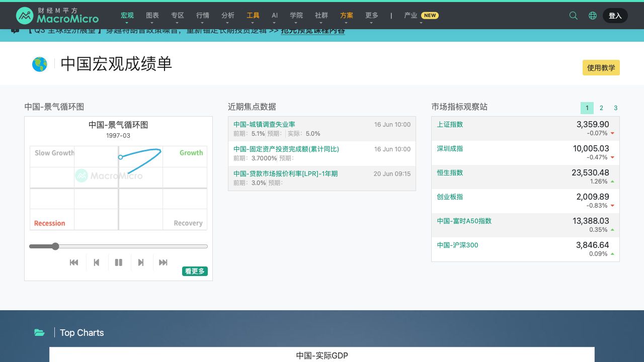This screenshot has width=644, height=362.
Task: Switch to market indicators page 2
Action: pos(601,108)
